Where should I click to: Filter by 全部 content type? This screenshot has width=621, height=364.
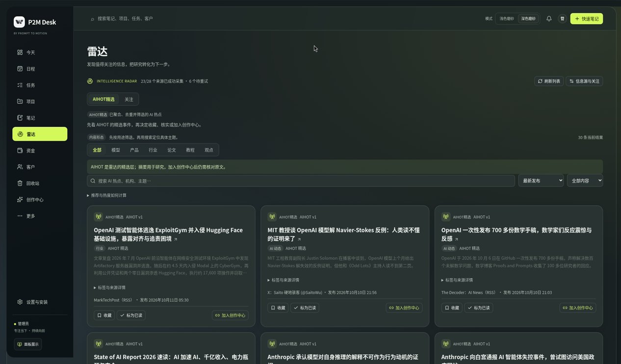point(97,150)
